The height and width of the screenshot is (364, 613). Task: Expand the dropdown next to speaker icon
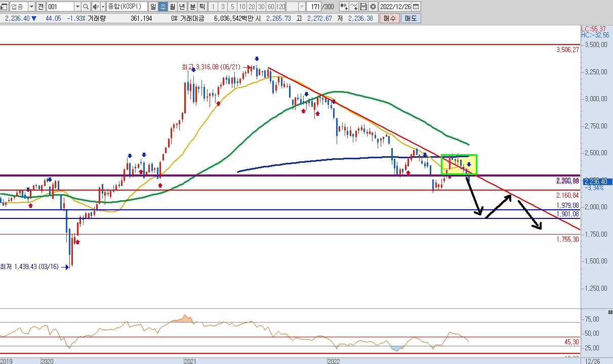point(102,7)
